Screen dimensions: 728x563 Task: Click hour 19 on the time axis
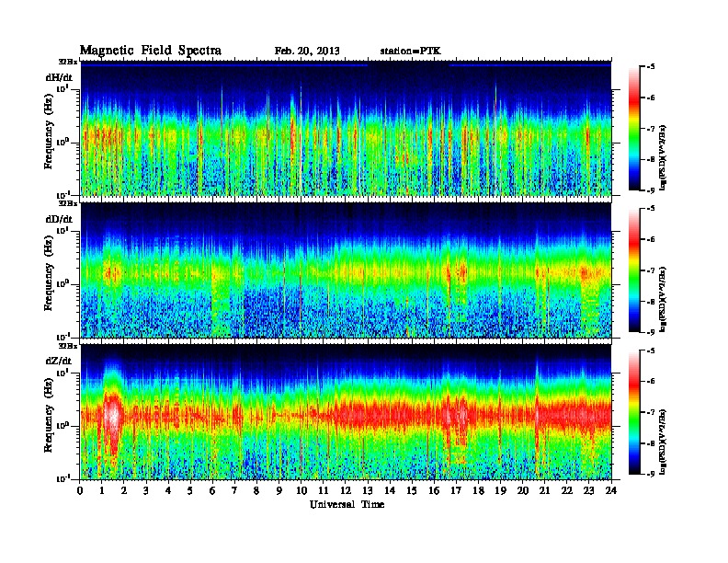pos(500,491)
